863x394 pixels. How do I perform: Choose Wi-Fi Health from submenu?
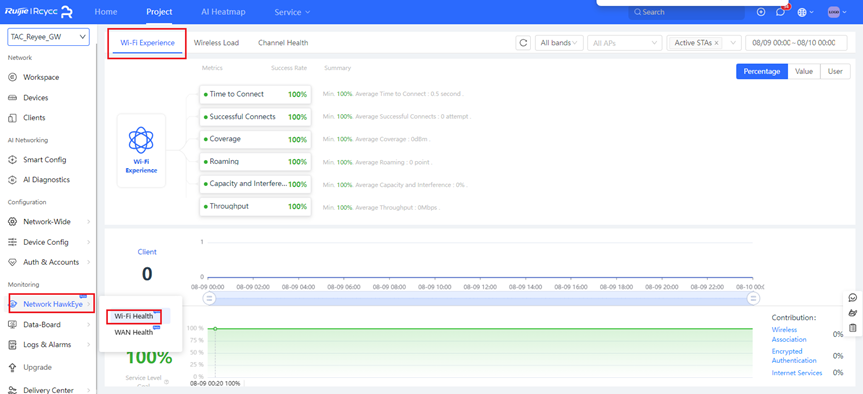click(133, 316)
